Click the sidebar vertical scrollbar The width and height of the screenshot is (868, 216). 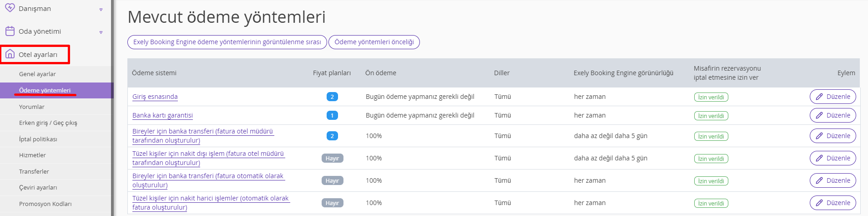pyautogui.click(x=112, y=108)
